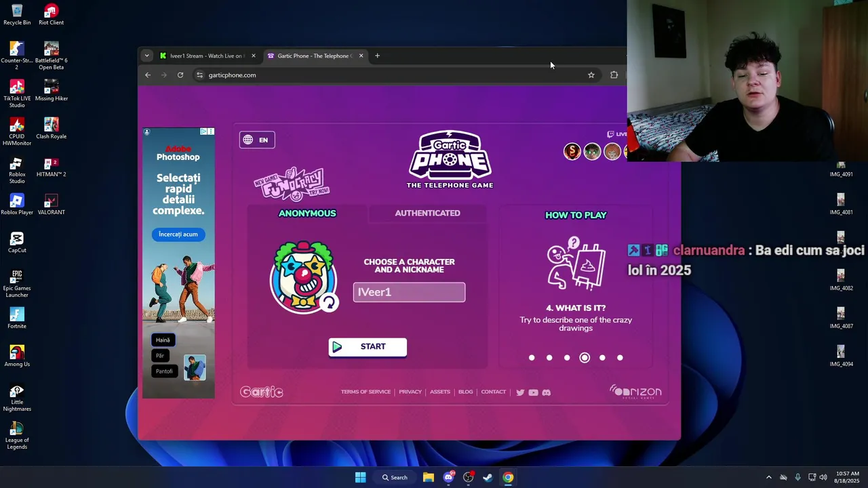Show hidden system tray icons
Image resolution: width=868 pixels, height=488 pixels.
[768, 477]
